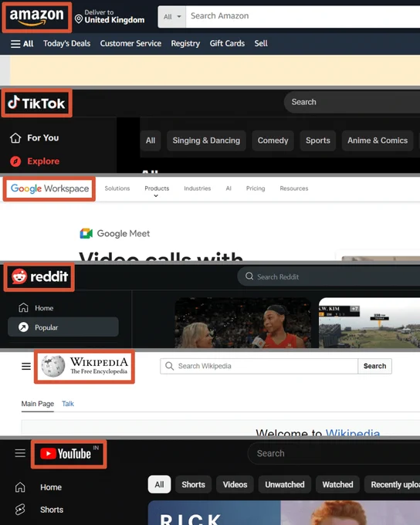Select the Singing & Dancing category
The width and height of the screenshot is (420, 525).
tap(206, 141)
